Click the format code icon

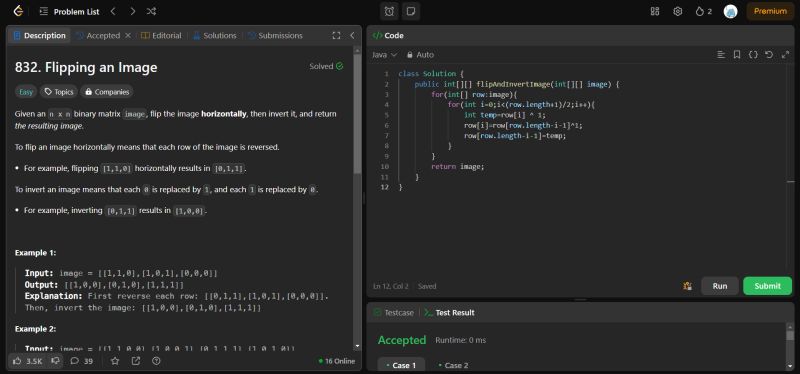point(721,55)
